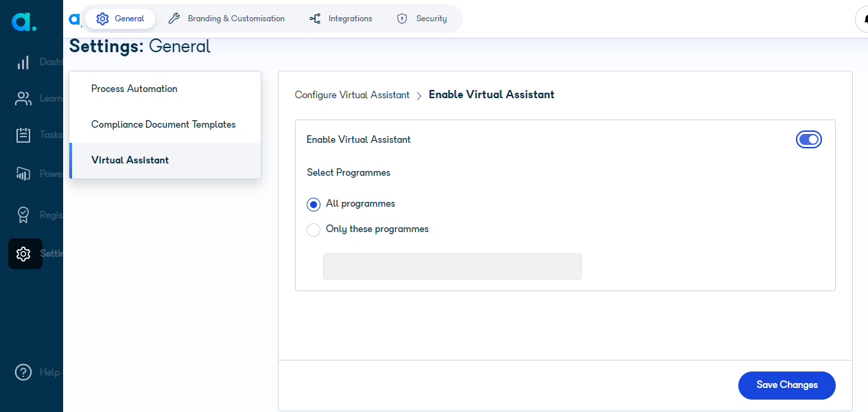Click the Enable Virtual Assistant breadcrumb title
868x412 pixels.
tap(491, 95)
